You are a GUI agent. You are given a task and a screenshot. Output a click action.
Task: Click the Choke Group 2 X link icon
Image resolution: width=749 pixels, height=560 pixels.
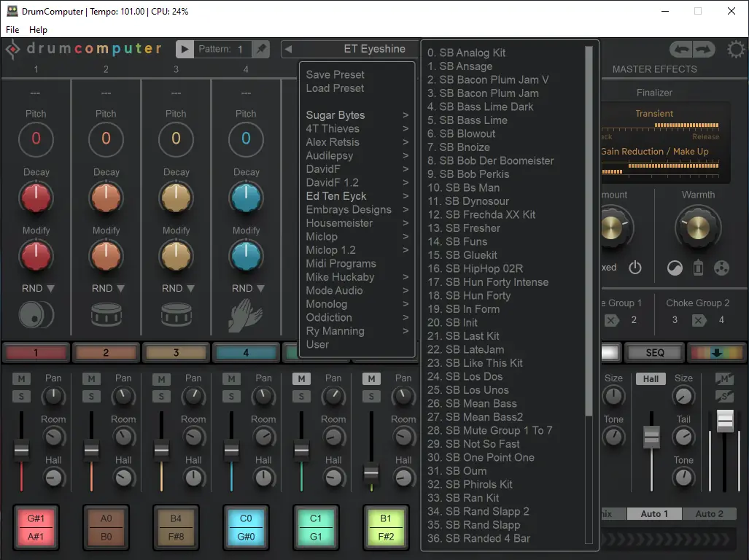699,320
